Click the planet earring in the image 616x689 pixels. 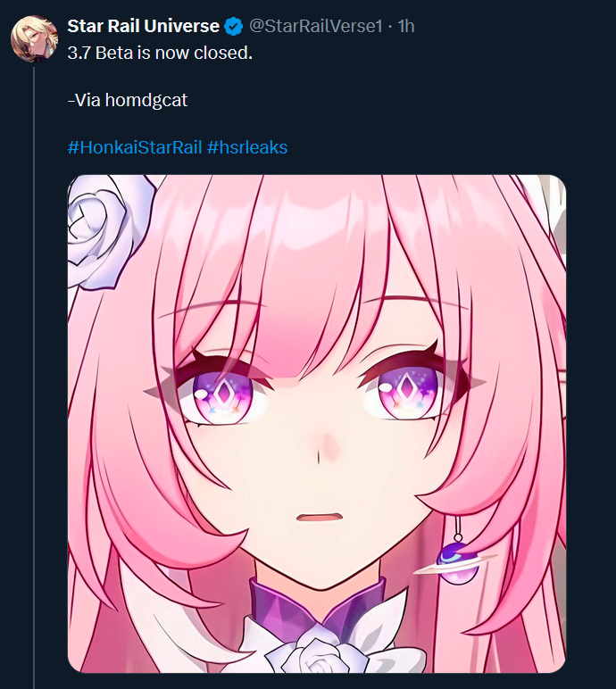[x=457, y=562]
